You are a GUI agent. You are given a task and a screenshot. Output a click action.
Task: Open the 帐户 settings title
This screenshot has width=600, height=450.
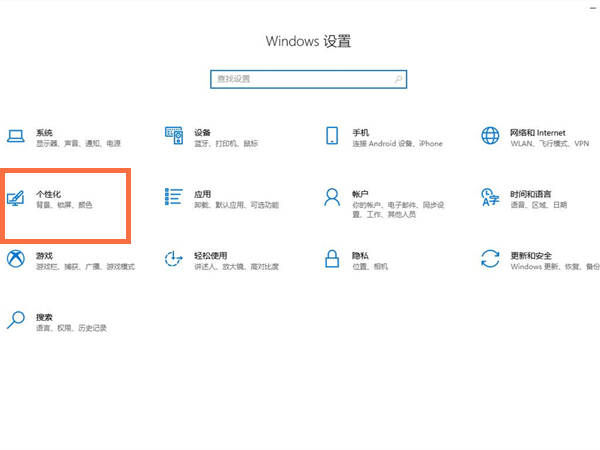click(360, 194)
